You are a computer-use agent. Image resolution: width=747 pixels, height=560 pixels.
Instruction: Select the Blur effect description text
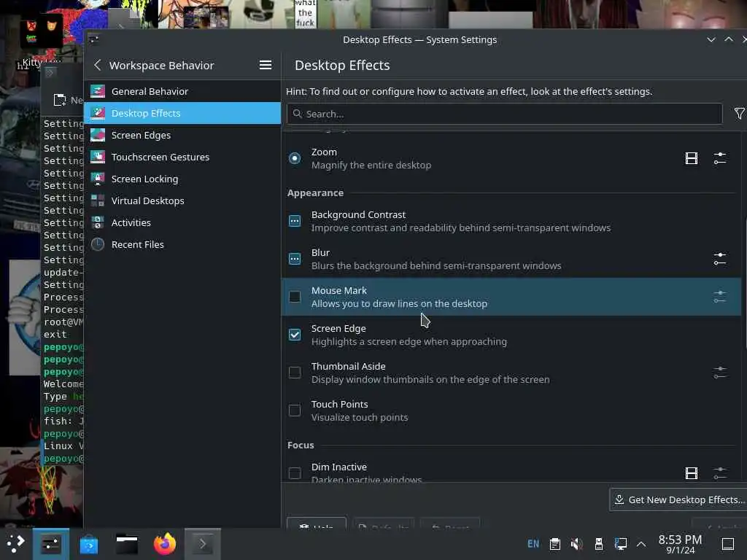point(436,265)
